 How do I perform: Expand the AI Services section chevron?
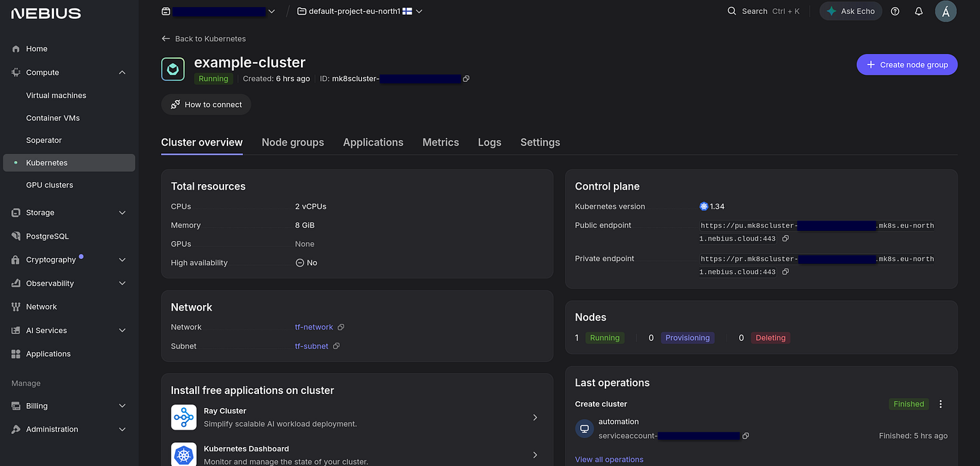click(122, 330)
